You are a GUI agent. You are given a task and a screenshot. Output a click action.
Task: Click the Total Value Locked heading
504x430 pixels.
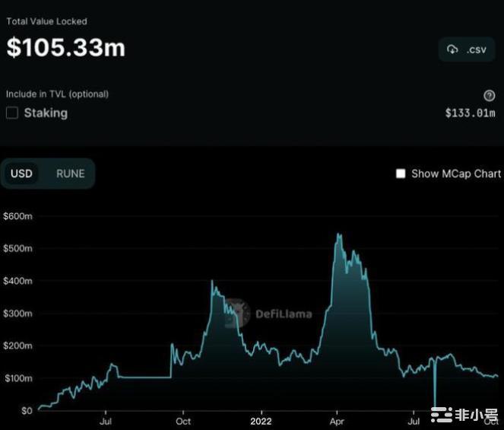coord(46,21)
